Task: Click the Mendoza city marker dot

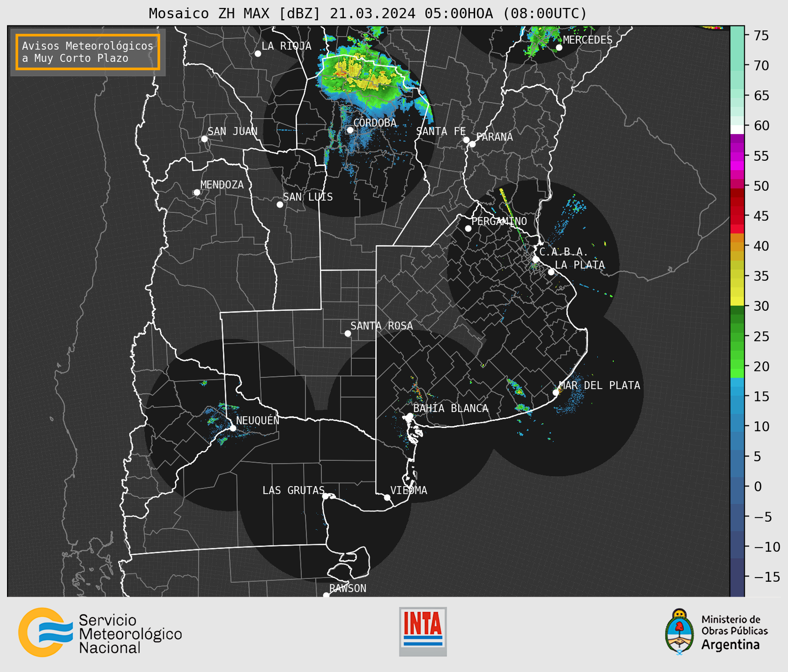Action: (197, 193)
